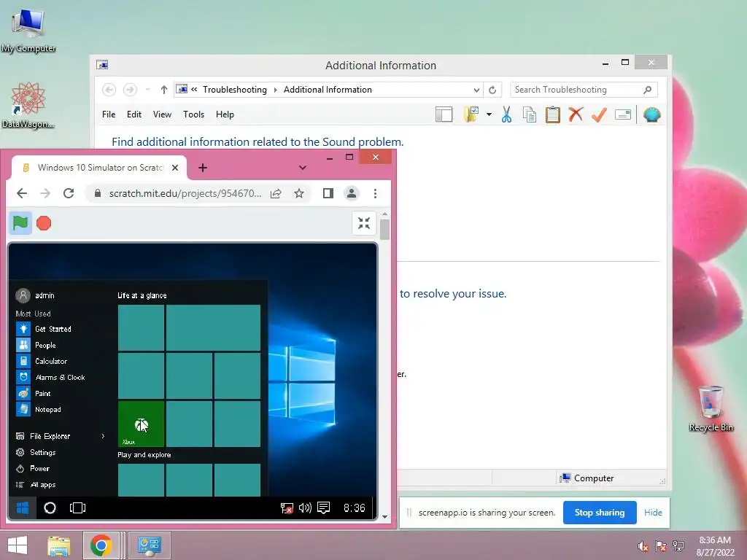
Task: Expand the address bar history dropdown
Action: 476,90
